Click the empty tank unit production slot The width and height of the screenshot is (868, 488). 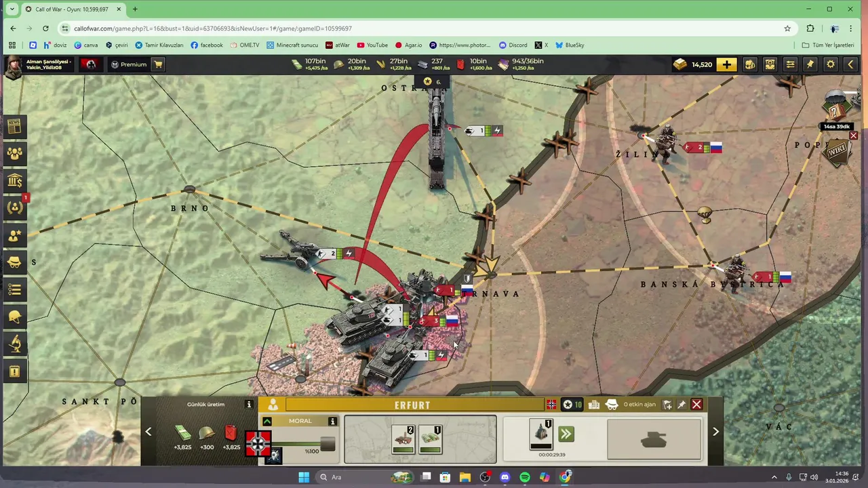click(x=654, y=440)
